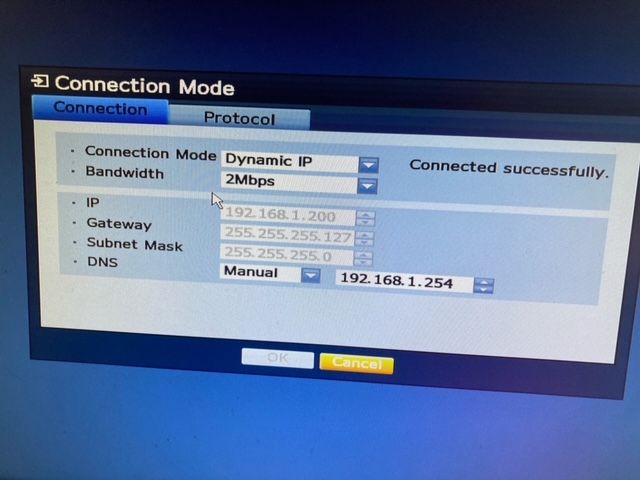640x480 pixels.
Task: Open the DNS Manual dropdown arrow
Action: 310,275
